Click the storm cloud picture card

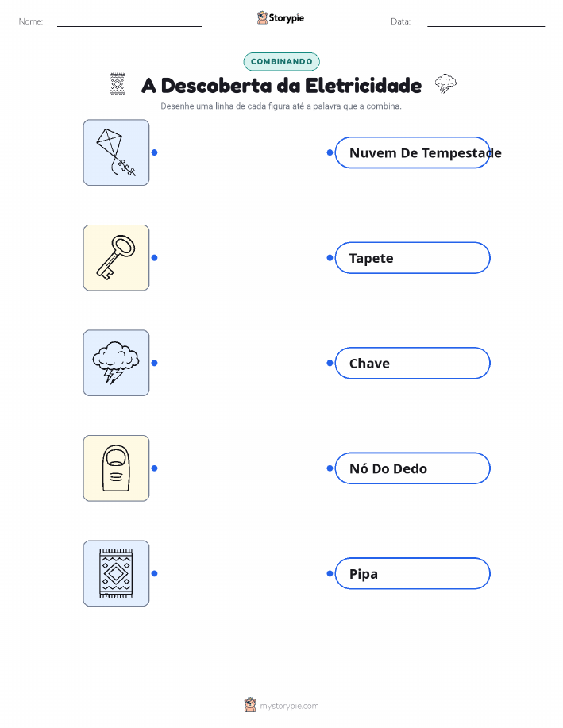tap(116, 363)
